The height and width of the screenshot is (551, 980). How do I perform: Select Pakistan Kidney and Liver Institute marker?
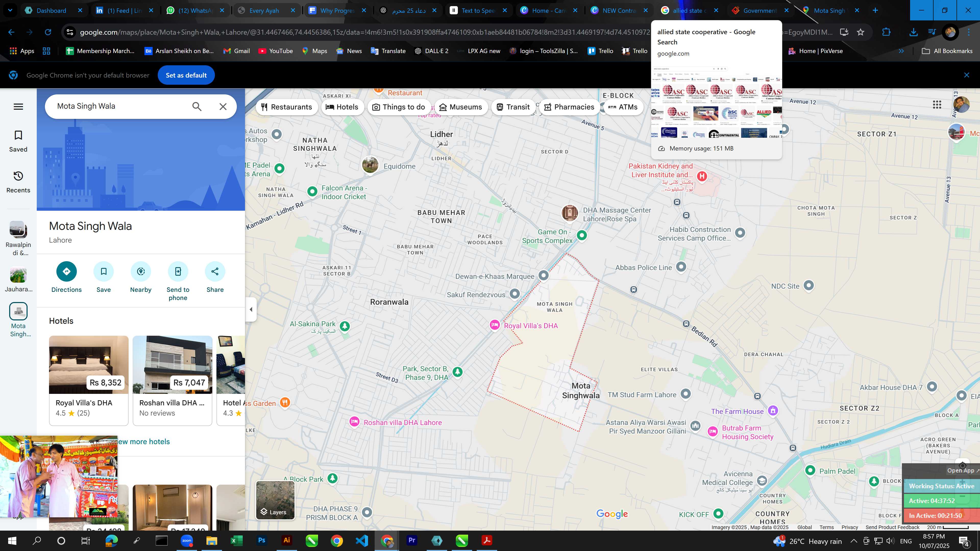[x=702, y=176]
